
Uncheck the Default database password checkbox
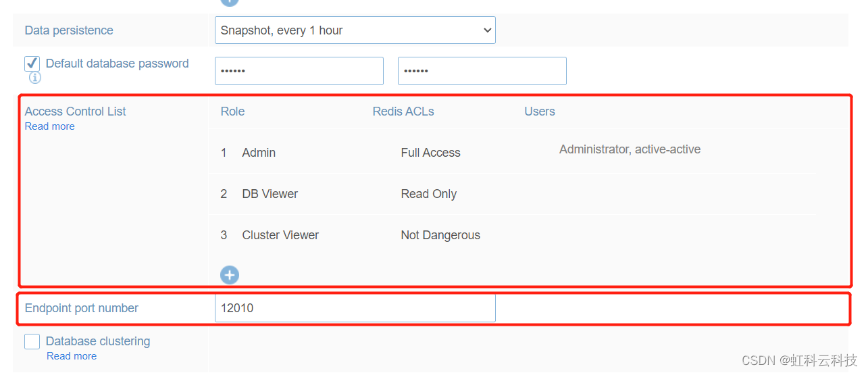pyautogui.click(x=32, y=64)
